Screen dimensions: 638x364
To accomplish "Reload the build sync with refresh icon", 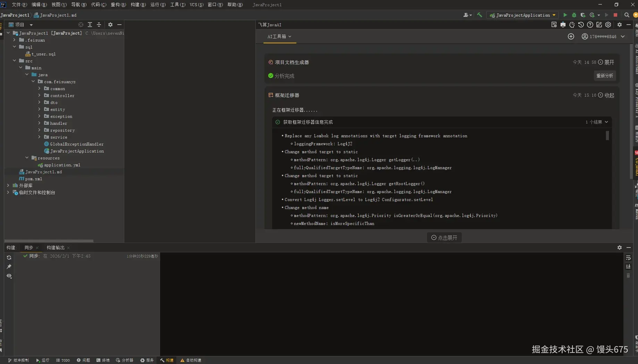I will (9, 258).
